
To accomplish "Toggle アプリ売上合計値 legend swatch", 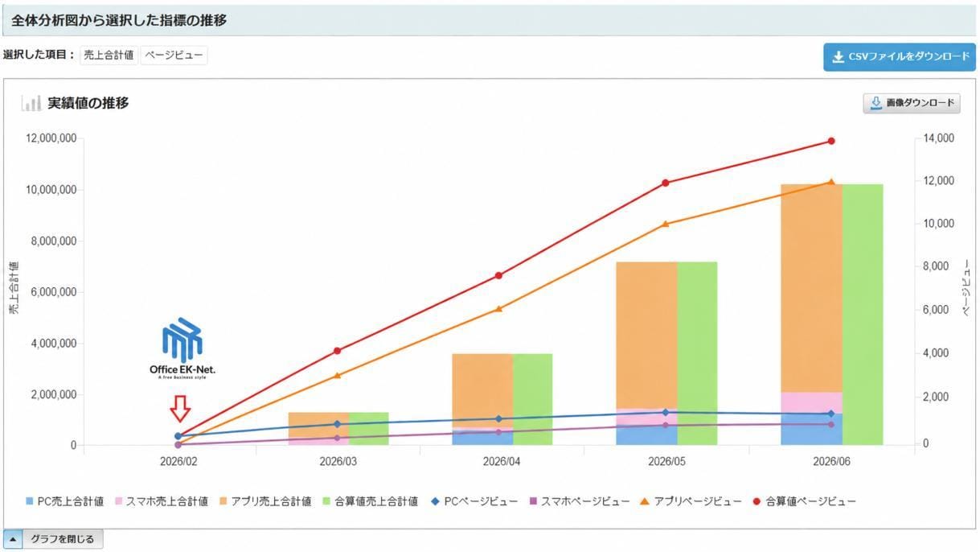I will coord(223,501).
